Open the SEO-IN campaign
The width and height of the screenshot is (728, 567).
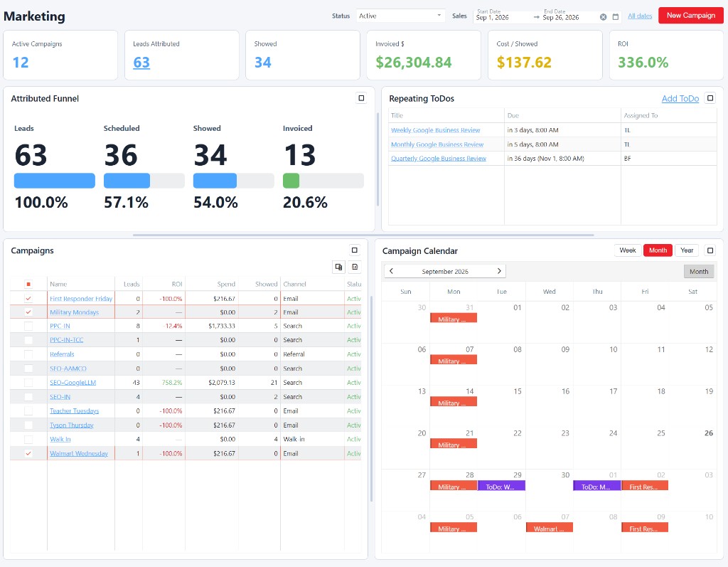pyautogui.click(x=60, y=397)
